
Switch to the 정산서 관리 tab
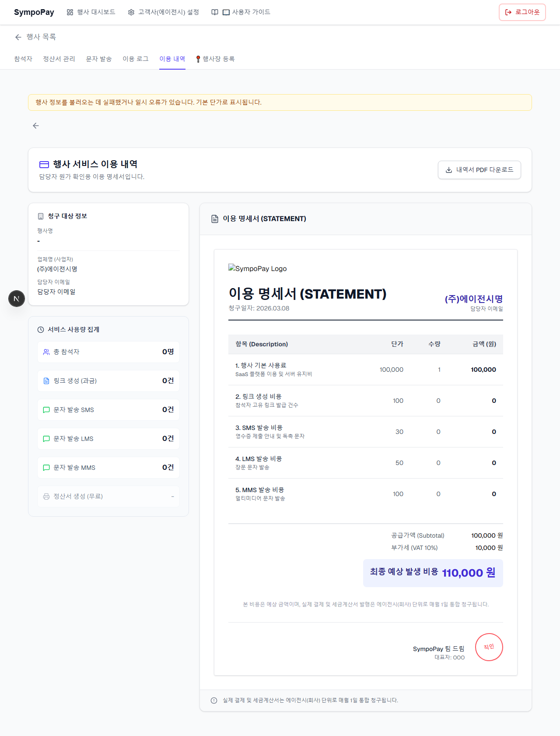tap(59, 59)
